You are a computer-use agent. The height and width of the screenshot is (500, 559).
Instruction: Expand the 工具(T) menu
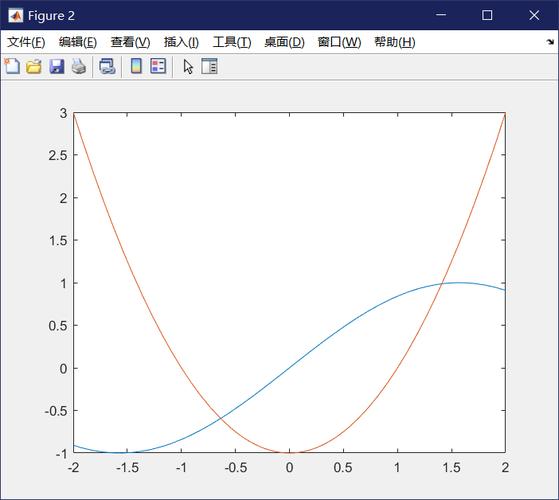(x=232, y=42)
